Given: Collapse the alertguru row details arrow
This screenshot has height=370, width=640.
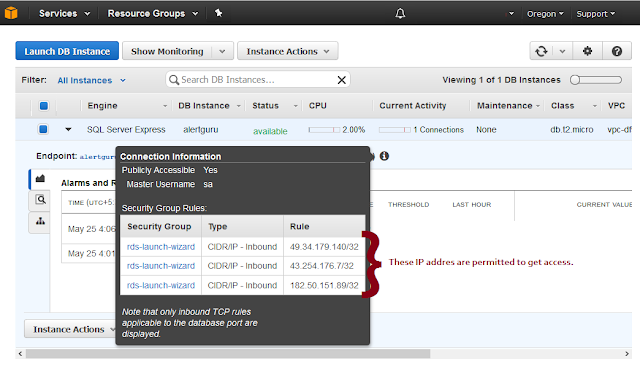Looking at the screenshot, I should pyautogui.click(x=68, y=129).
